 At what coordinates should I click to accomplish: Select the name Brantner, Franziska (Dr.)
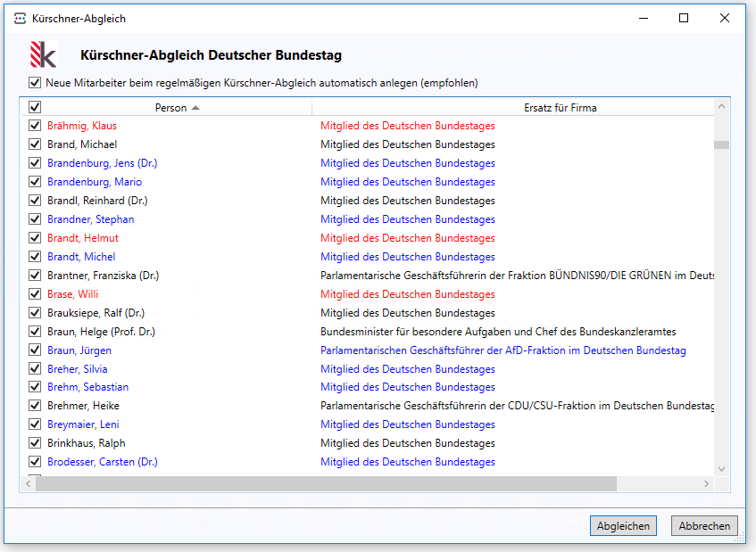coord(104,276)
